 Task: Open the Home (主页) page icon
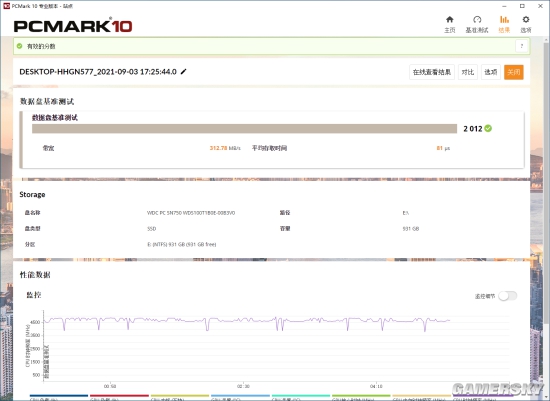tap(450, 24)
